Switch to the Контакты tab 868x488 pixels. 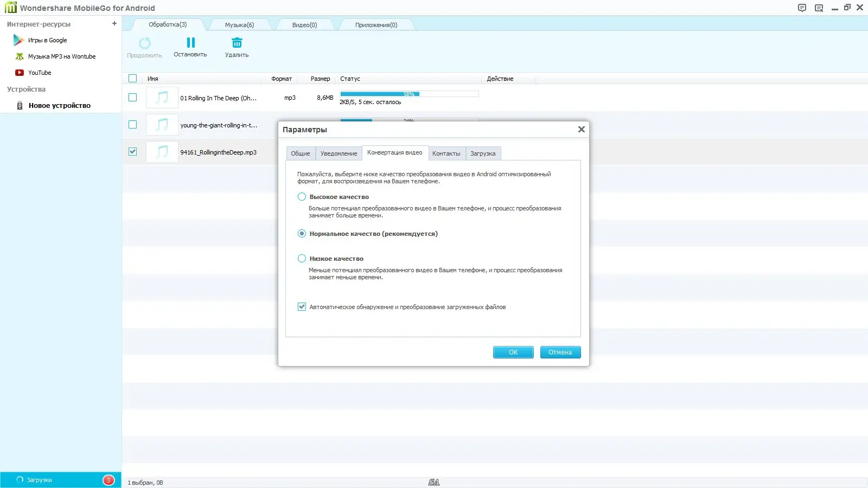pos(446,153)
